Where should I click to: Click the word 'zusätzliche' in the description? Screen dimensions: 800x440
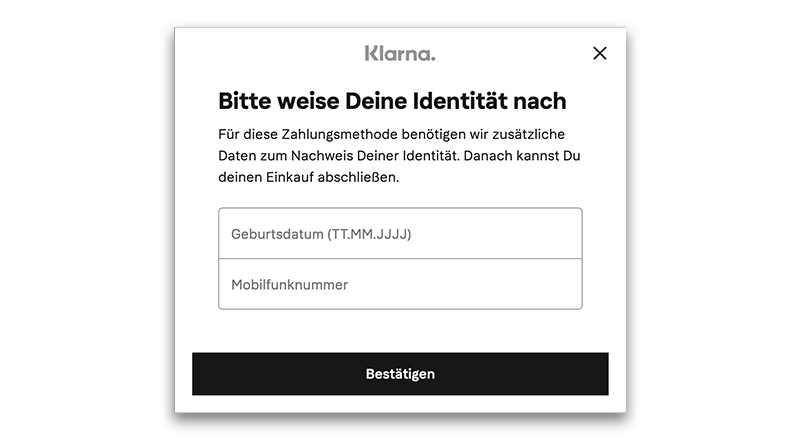click(x=538, y=133)
